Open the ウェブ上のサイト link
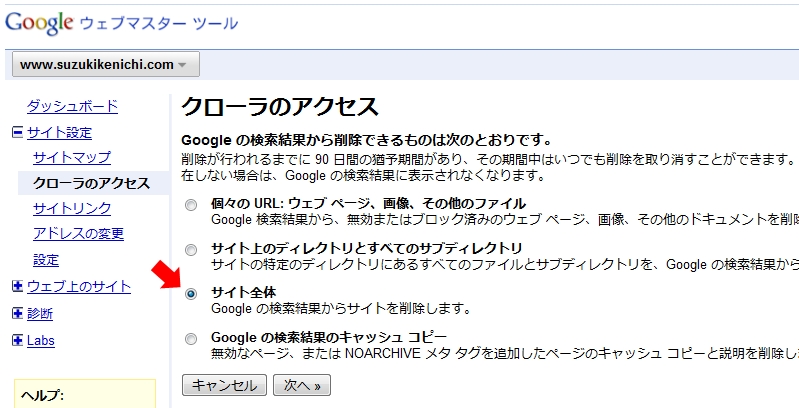The image size is (799, 408). [x=79, y=287]
